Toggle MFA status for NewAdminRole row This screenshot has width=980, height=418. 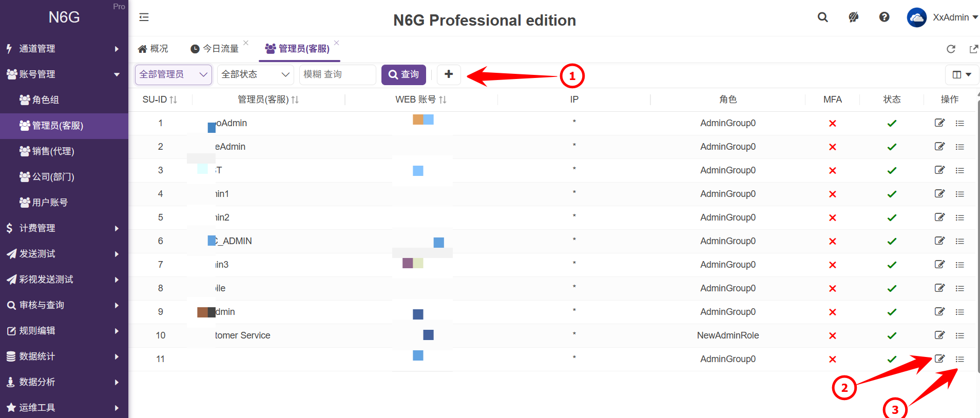coord(832,336)
